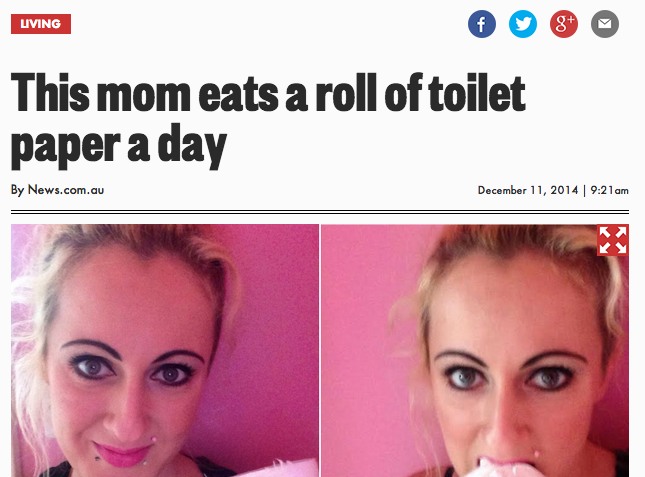The width and height of the screenshot is (645, 477).
Task: Email the article using the envelope icon
Action: [605, 24]
